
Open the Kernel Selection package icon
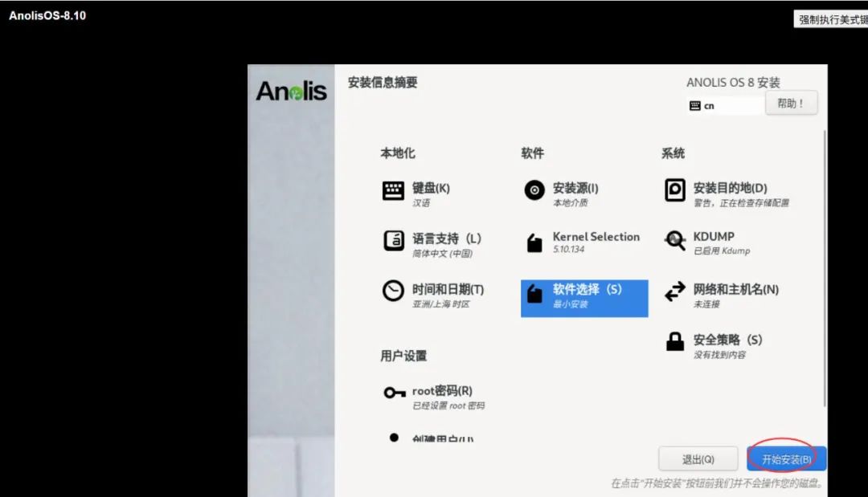point(534,242)
